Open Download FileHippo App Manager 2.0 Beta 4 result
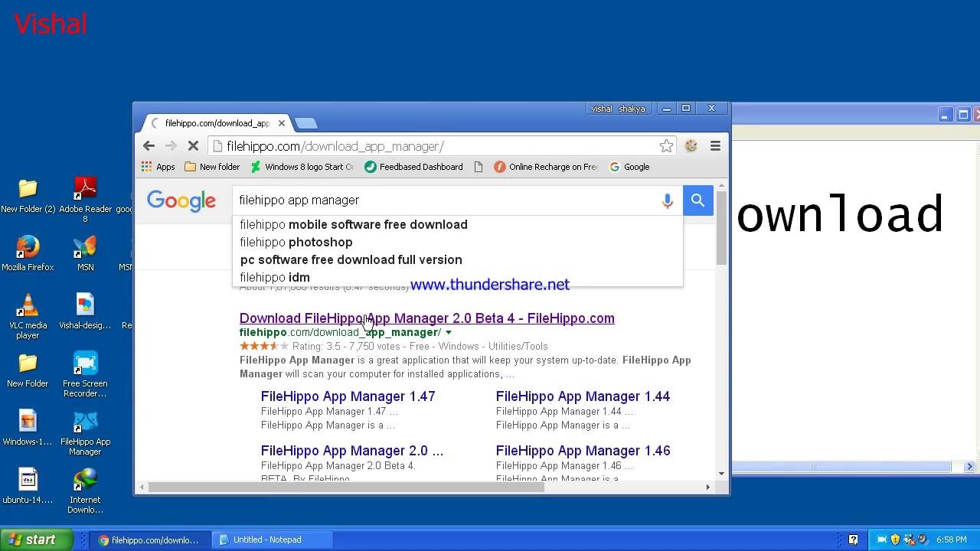This screenshot has width=980, height=551. click(426, 318)
